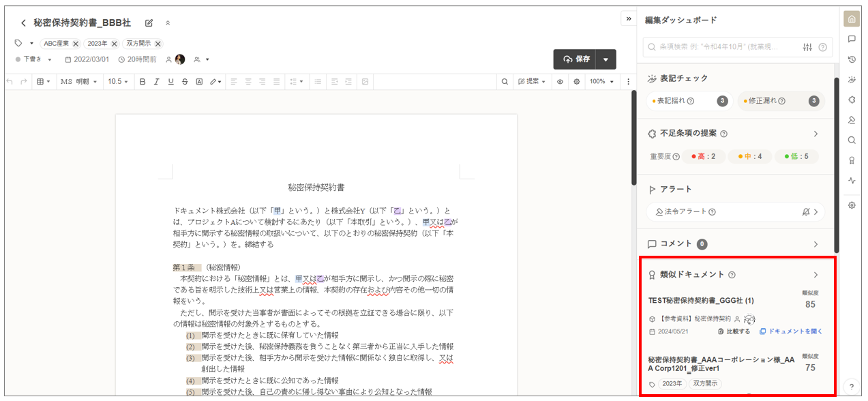
Task: Open the 100% zoom dropdown
Action: [601, 82]
